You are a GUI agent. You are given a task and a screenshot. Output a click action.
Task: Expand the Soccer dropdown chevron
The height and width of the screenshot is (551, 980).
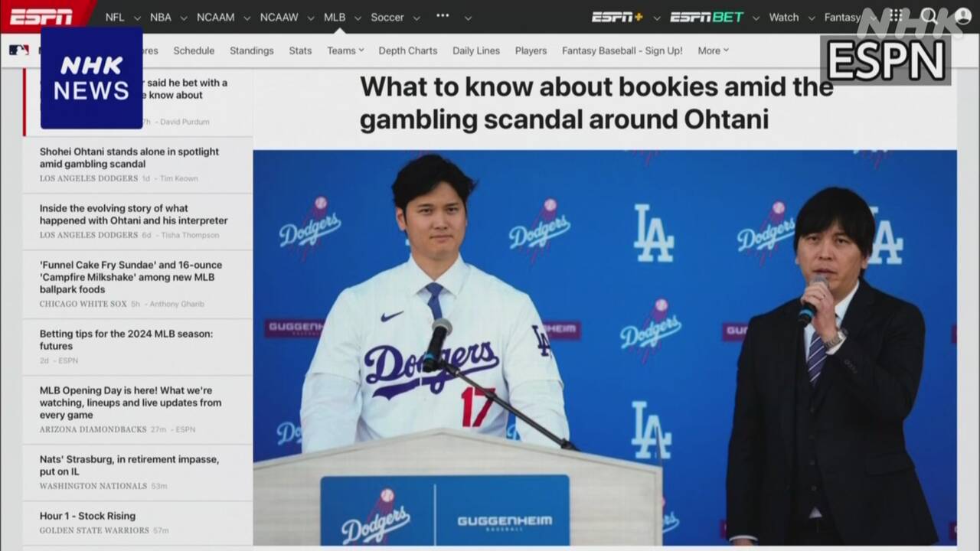[x=416, y=18]
